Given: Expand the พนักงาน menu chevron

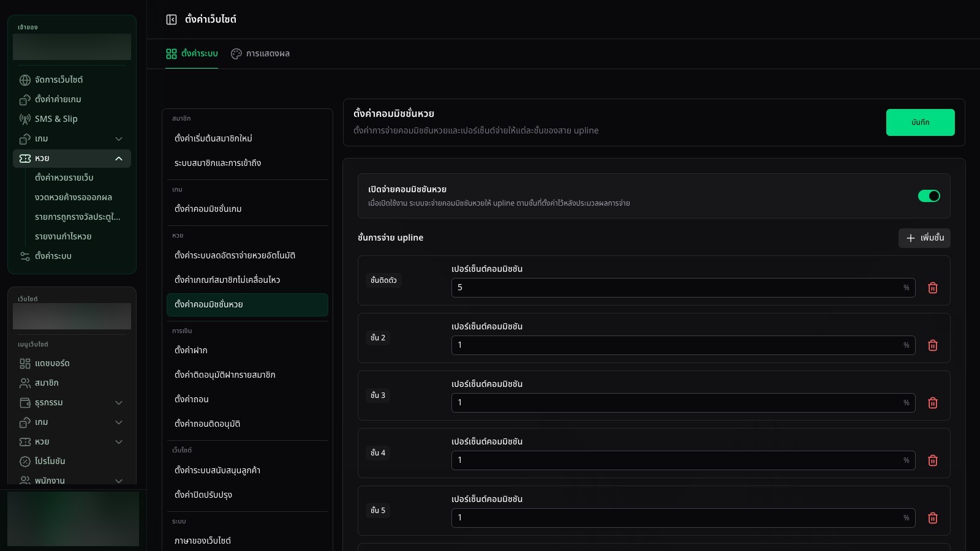Looking at the screenshot, I should (x=119, y=481).
